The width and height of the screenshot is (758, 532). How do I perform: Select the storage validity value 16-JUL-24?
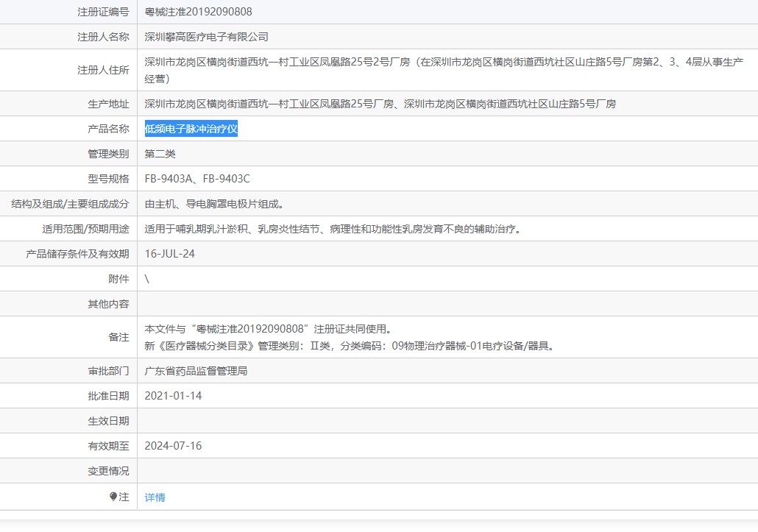pos(170,254)
